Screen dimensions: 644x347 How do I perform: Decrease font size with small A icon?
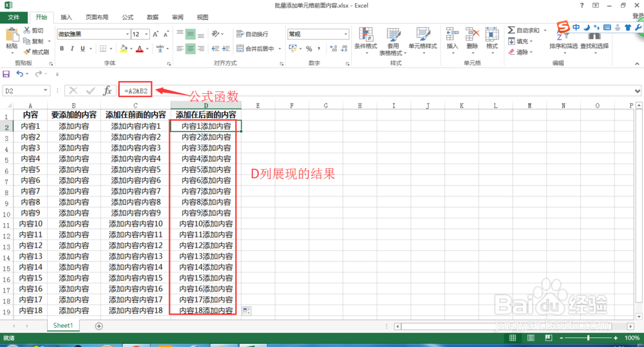point(166,34)
